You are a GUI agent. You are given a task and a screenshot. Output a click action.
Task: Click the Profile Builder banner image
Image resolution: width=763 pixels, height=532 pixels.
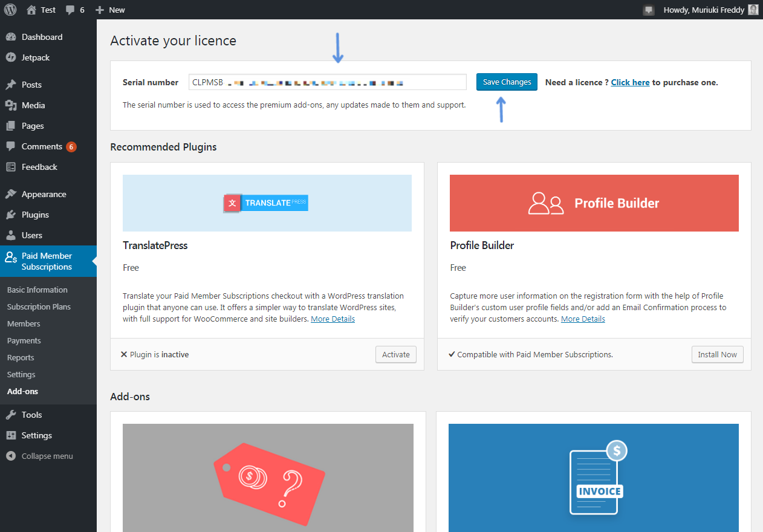pyautogui.click(x=594, y=203)
